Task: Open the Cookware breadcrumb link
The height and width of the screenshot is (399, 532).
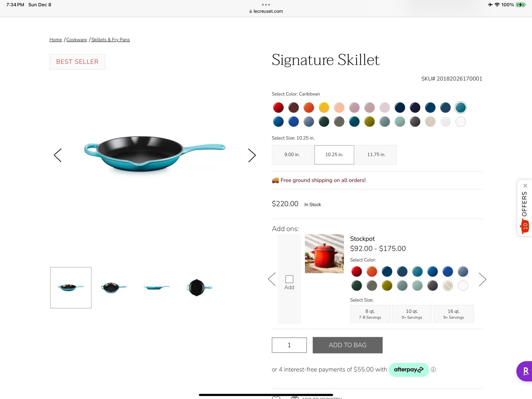Action: [x=76, y=40]
